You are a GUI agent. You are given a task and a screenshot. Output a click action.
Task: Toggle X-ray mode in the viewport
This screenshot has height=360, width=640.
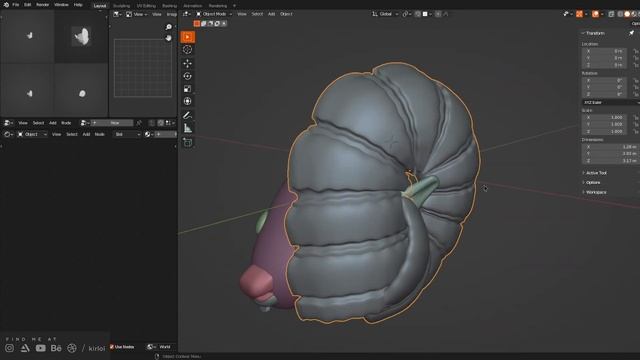[611, 14]
